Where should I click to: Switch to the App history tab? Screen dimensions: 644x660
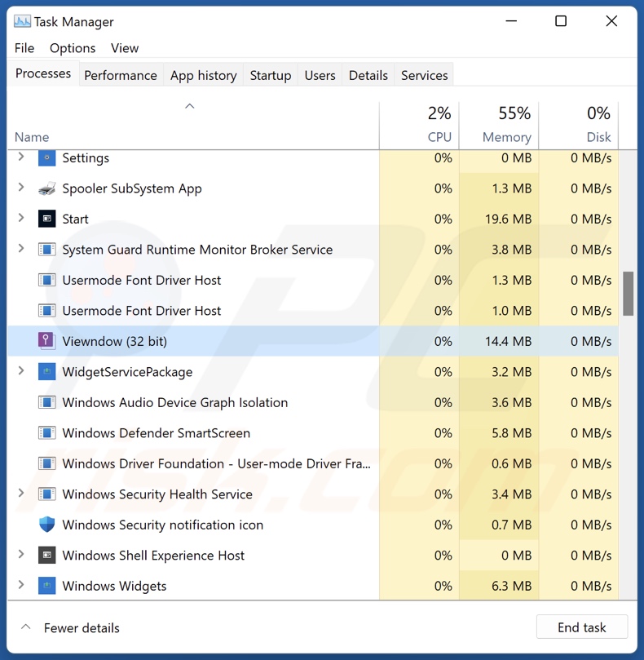[x=203, y=75]
